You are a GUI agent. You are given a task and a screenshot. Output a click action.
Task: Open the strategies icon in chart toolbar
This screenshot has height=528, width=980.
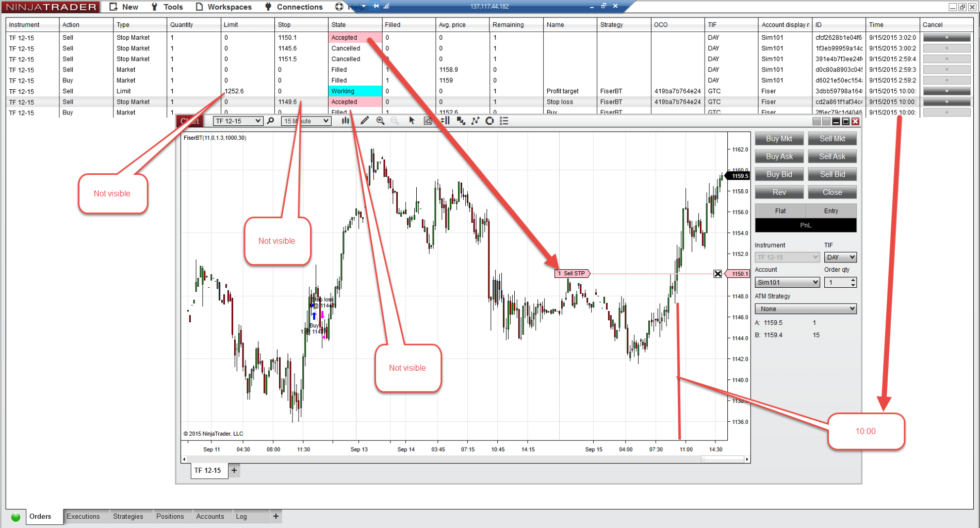point(475,121)
